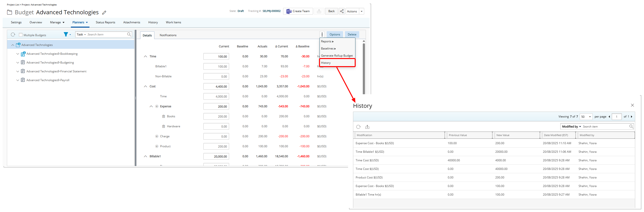
Task: Click the Budgeting task document icon
Action: [x=23, y=63]
